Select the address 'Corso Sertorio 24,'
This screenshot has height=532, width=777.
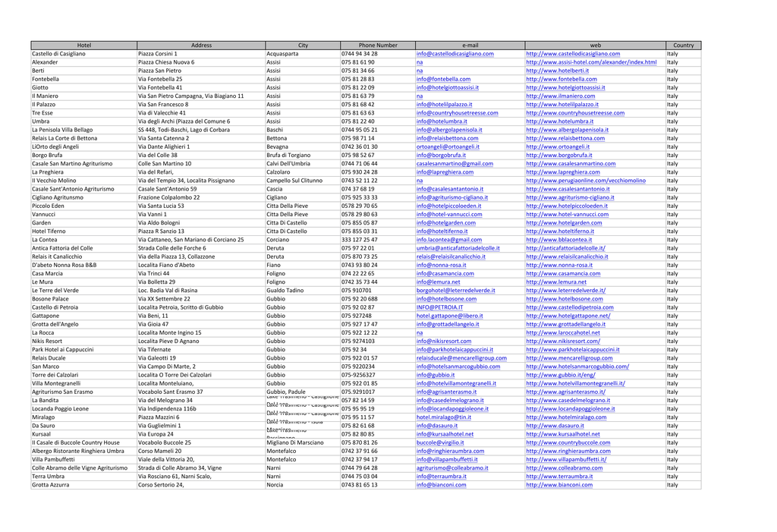[x=161, y=485]
